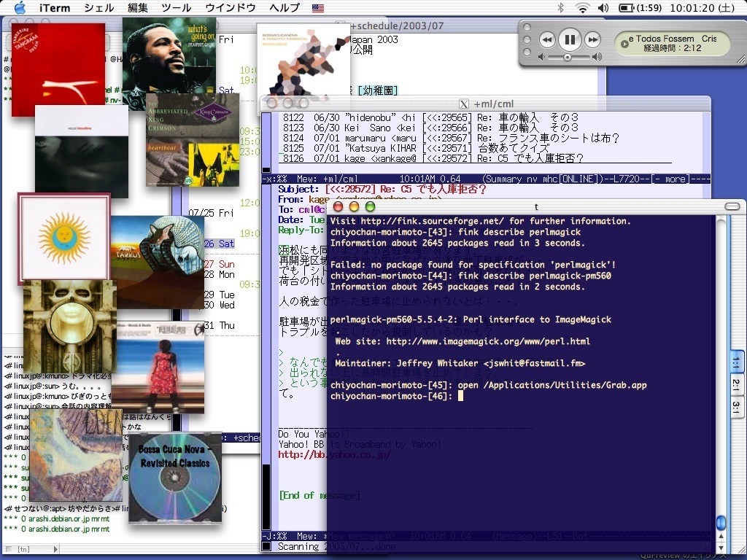The height and width of the screenshot is (560, 747).
Task: Click the Tarkus armadillo album cover
Action: point(158,262)
